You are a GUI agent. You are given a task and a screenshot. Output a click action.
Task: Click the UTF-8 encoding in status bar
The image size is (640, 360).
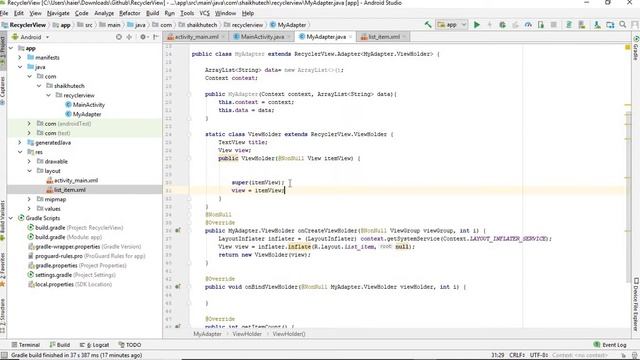tap(539, 356)
